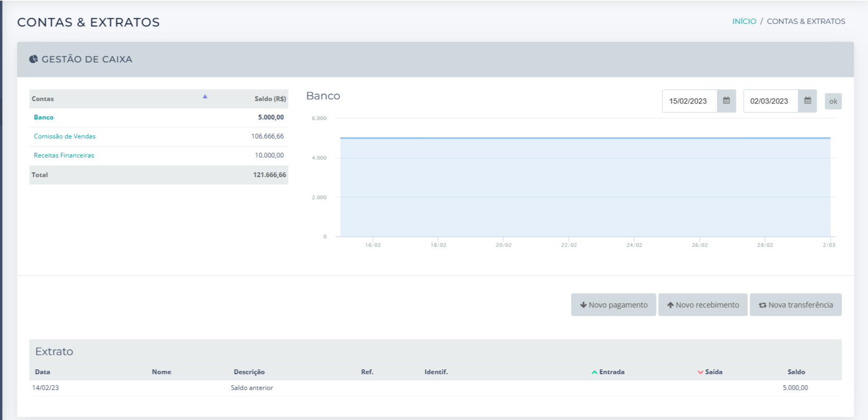Open the start date calendar icon
This screenshot has width=868, height=420.
tap(726, 101)
